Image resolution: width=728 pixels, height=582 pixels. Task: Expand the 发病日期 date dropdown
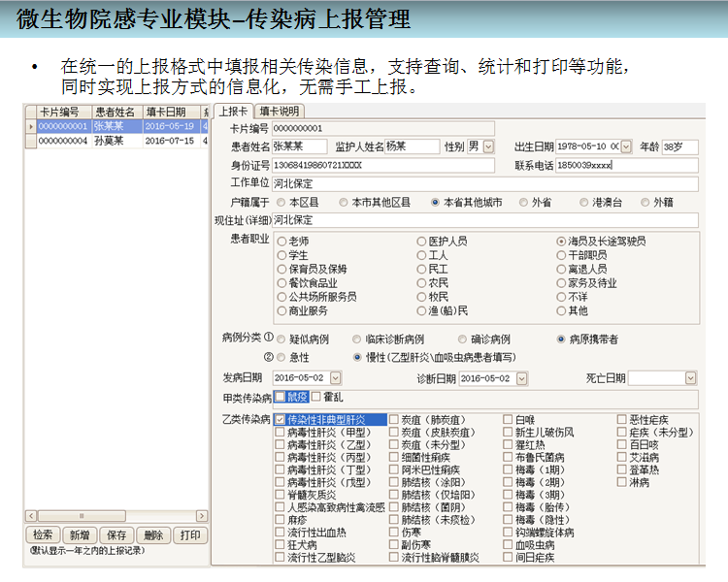click(336, 377)
